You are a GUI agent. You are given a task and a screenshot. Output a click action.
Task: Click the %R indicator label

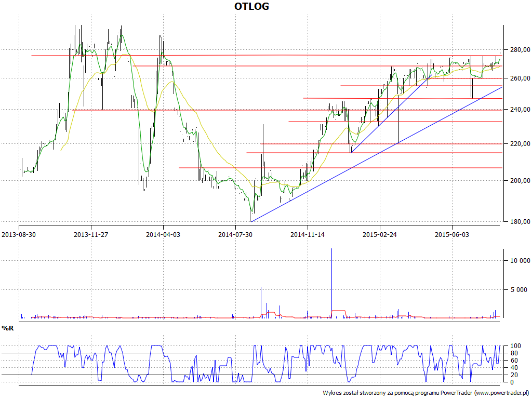point(7,328)
